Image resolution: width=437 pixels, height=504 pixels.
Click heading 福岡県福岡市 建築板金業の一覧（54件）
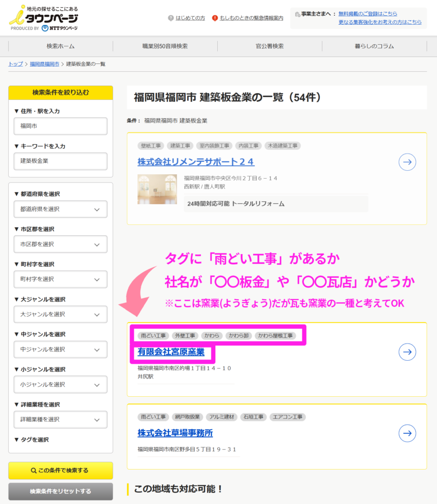[x=228, y=97]
